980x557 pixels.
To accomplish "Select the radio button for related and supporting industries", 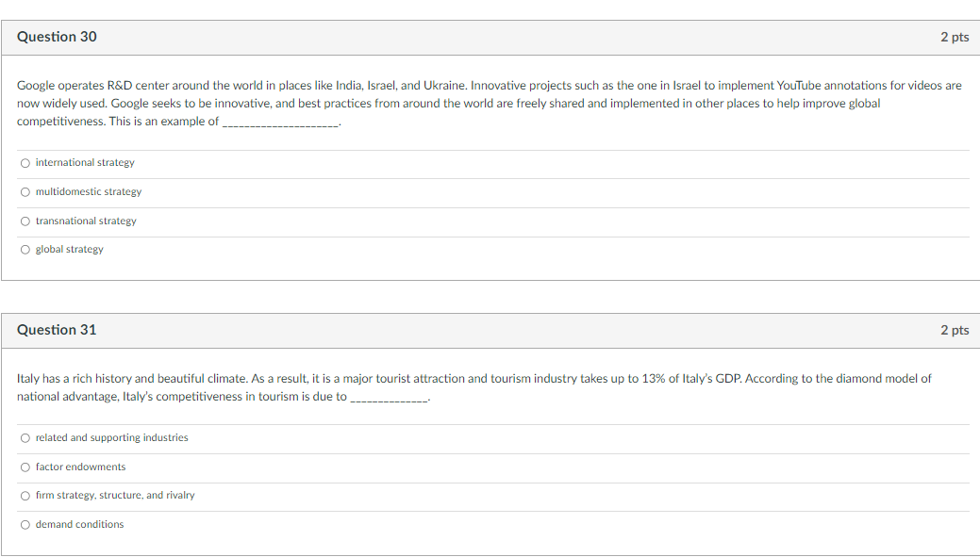I will (x=25, y=437).
